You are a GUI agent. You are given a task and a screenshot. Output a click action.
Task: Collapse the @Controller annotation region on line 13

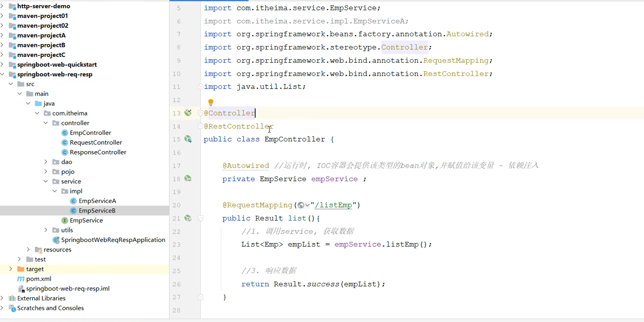point(200,113)
